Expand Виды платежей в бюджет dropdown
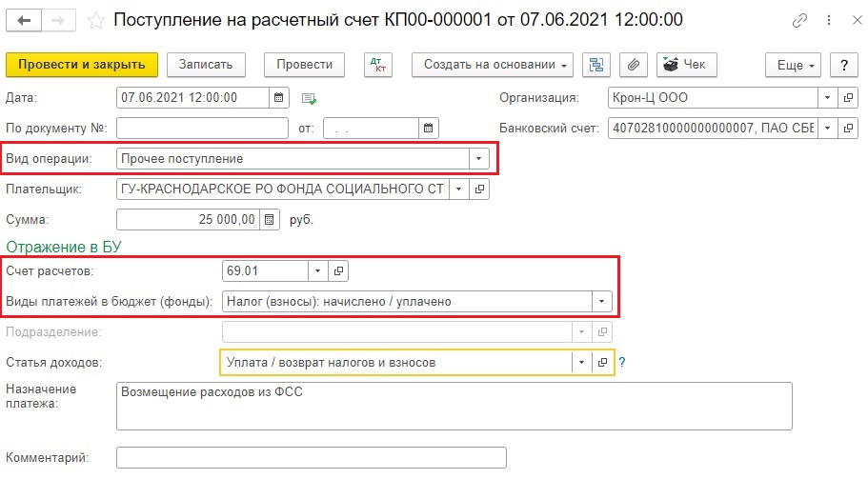 (x=600, y=302)
